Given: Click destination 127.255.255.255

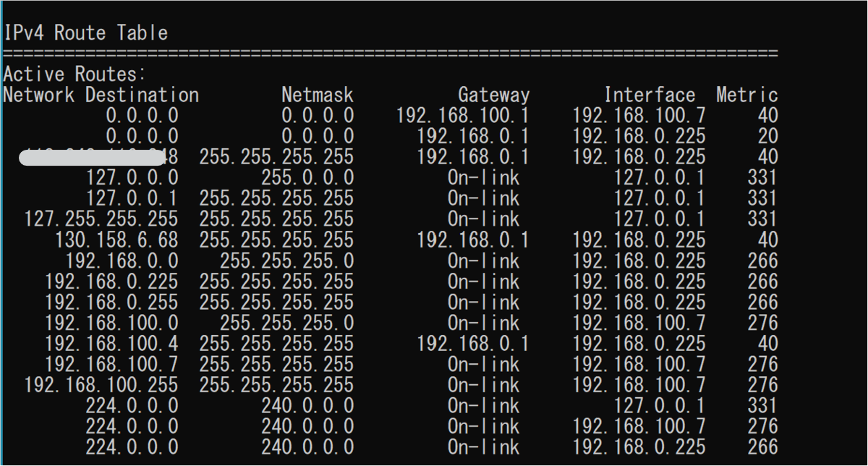Looking at the screenshot, I should pyautogui.click(x=101, y=219).
